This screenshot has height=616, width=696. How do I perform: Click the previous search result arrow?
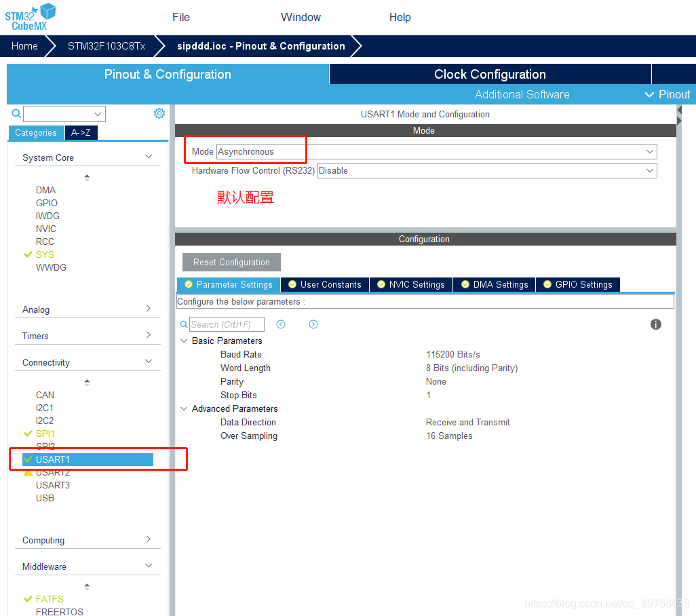[281, 324]
